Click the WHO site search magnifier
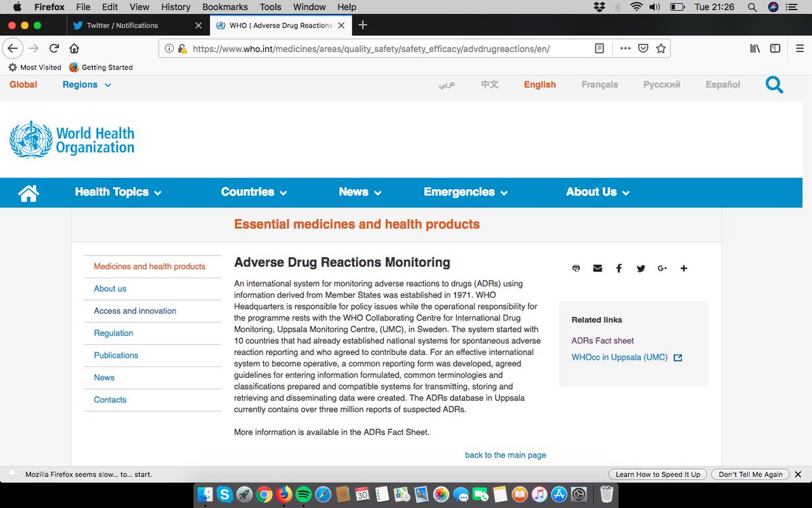 pyautogui.click(x=775, y=85)
